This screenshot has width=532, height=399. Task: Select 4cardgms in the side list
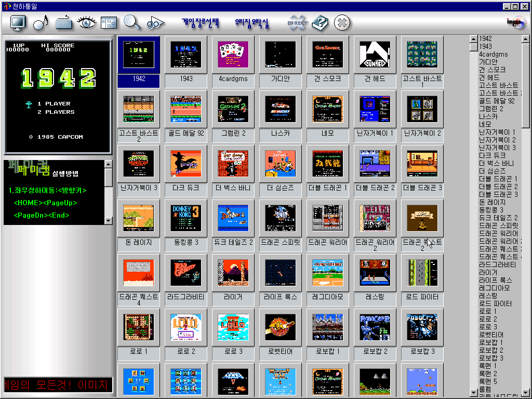point(494,54)
